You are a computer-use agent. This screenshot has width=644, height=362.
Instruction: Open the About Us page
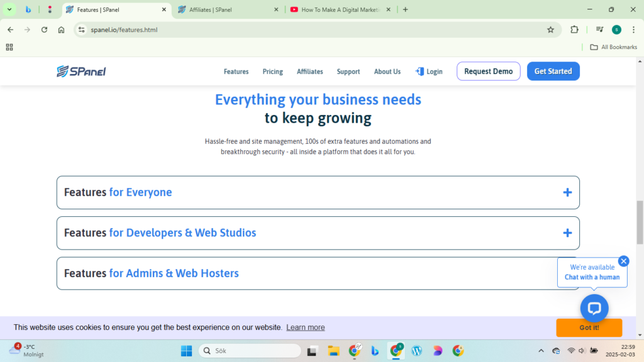coord(387,72)
